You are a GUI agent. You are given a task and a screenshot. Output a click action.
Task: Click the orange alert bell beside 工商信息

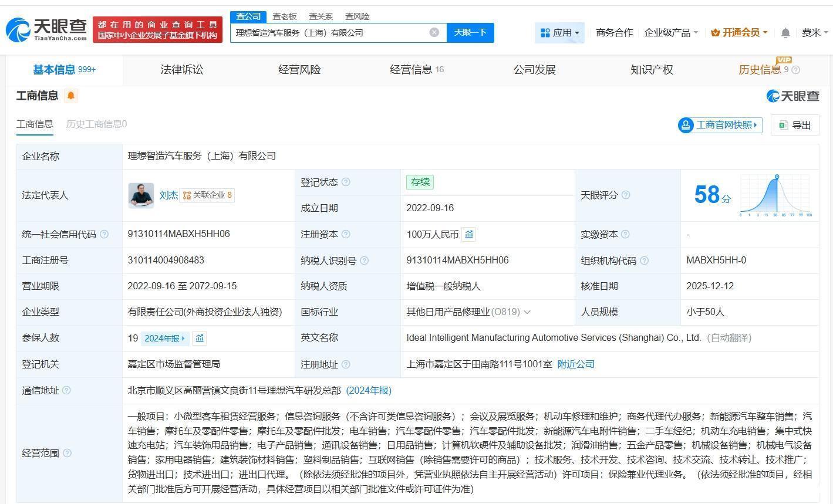(71, 96)
